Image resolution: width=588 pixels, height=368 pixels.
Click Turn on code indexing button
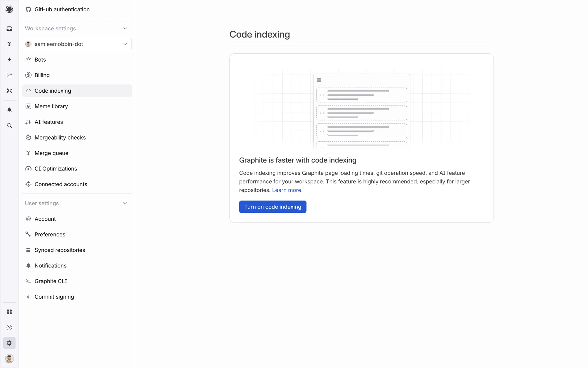click(273, 207)
